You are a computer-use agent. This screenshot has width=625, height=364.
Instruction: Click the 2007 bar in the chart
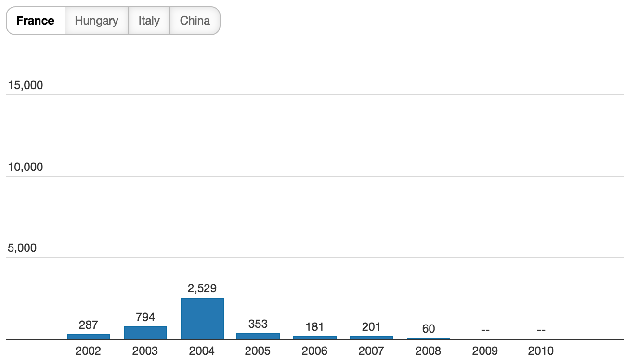click(x=372, y=338)
